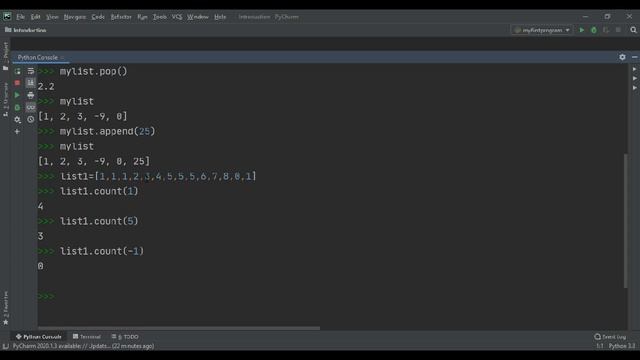Toggle Soft-Wrap icon in console toolbar
Image resolution: width=640 pixels, height=360 pixels.
(x=31, y=71)
